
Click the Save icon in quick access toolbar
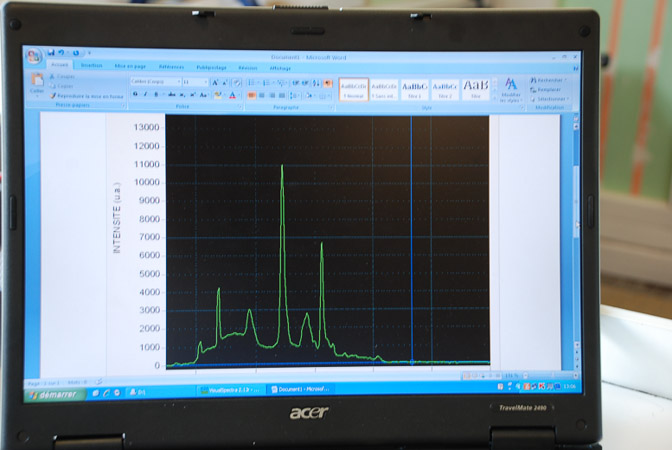pos(51,53)
